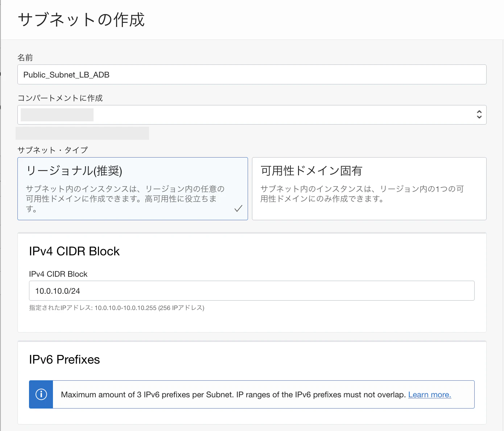Click the blue info icon in IPv6 Prefixes
Image resolution: width=504 pixels, height=431 pixels.
click(x=41, y=394)
